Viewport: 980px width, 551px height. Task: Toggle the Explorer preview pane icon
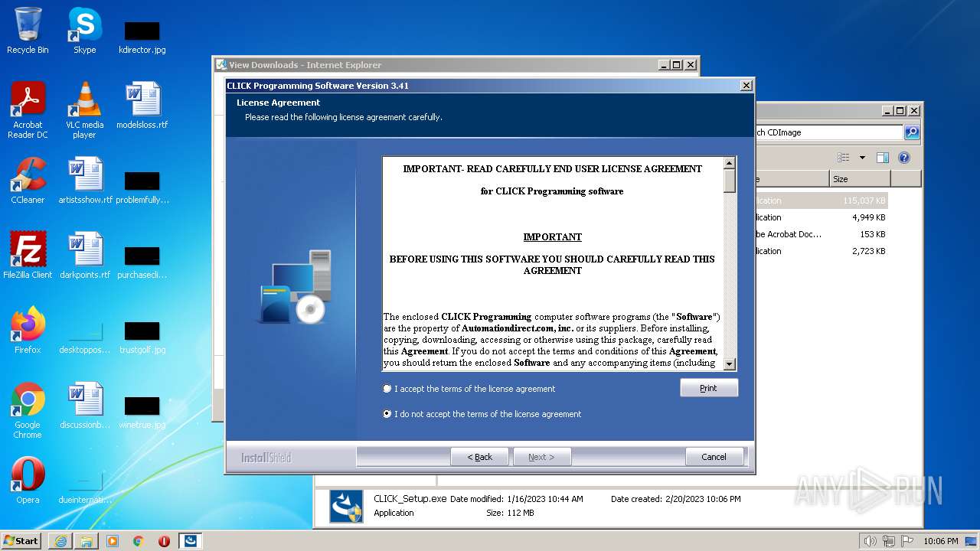(x=883, y=158)
